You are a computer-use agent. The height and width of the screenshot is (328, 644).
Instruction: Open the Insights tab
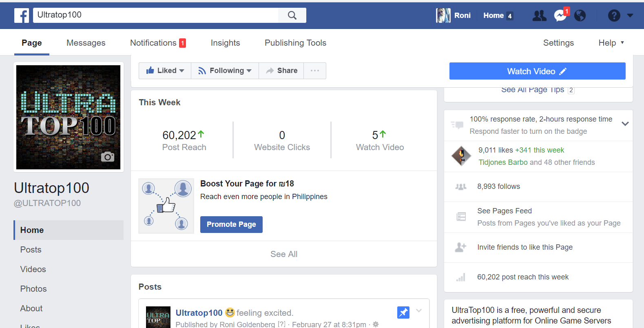click(225, 43)
